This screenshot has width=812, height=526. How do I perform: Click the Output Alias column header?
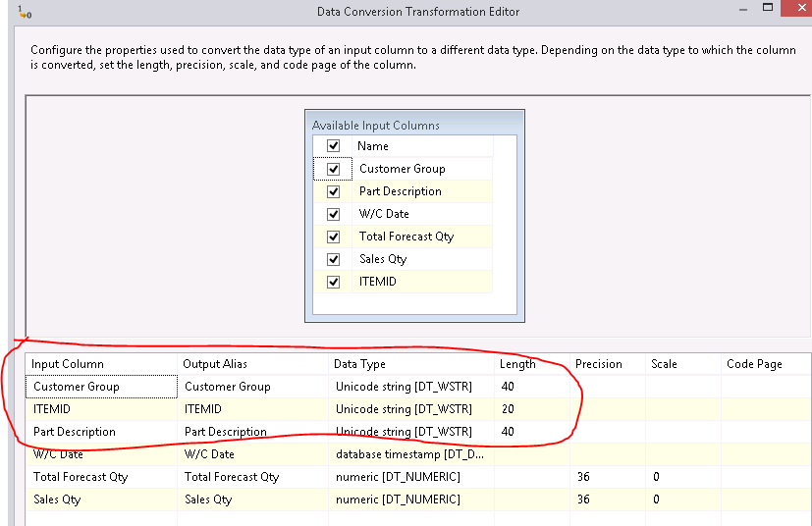coord(252,364)
